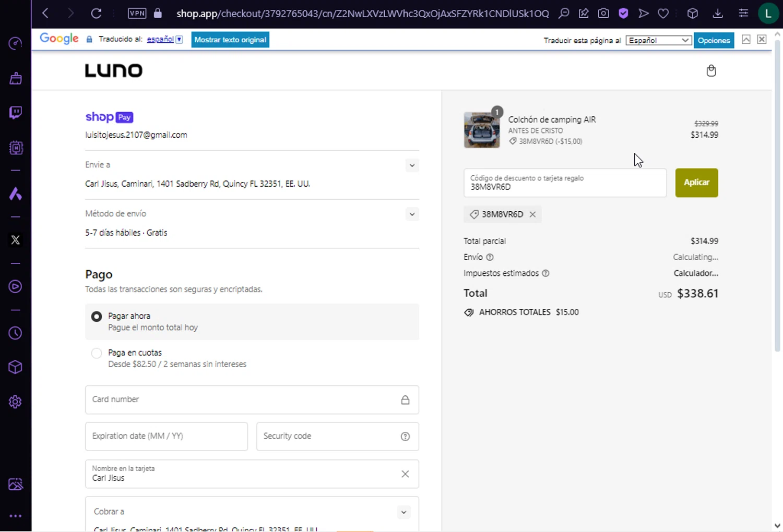783x532 pixels.
Task: Open the gallery images sidebar icon
Action: 16,484
